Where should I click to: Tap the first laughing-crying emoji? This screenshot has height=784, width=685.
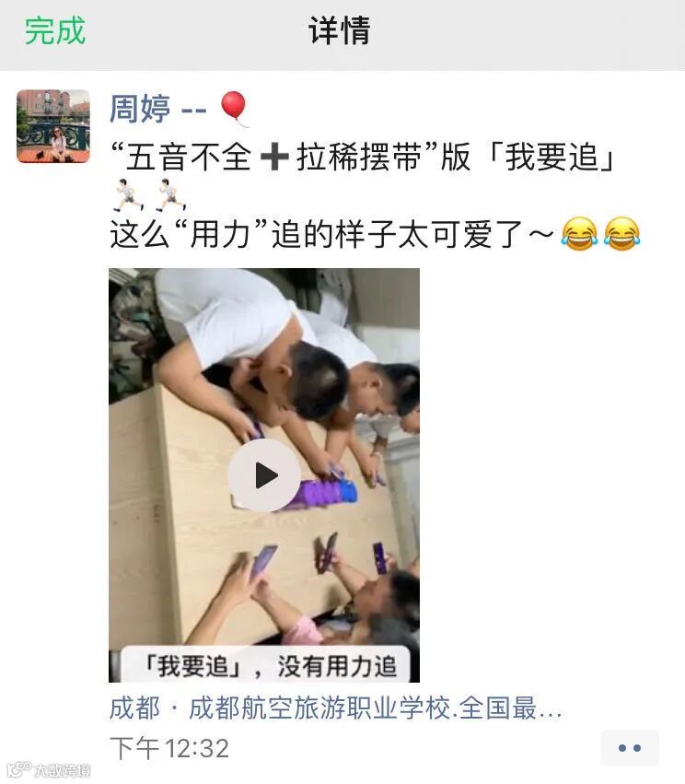point(579,234)
